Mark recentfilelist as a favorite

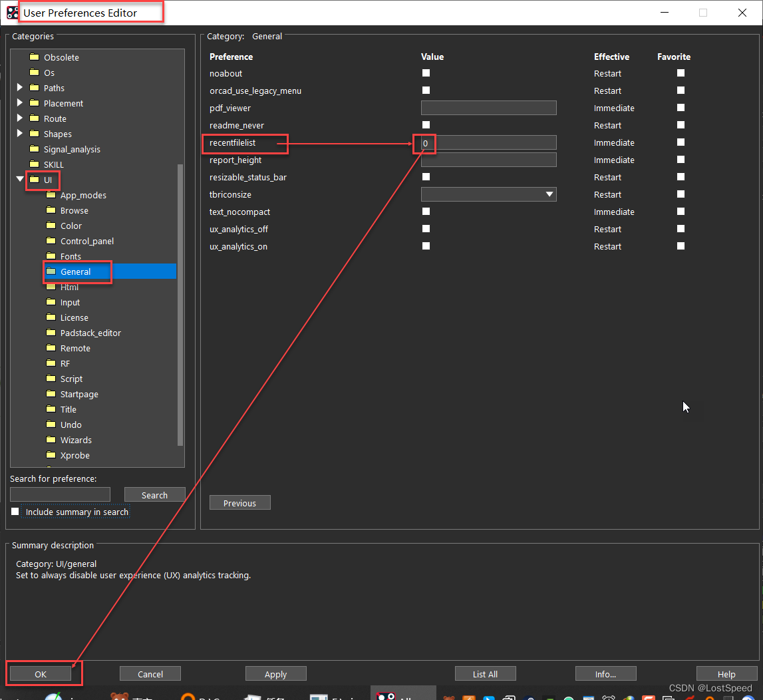681,142
